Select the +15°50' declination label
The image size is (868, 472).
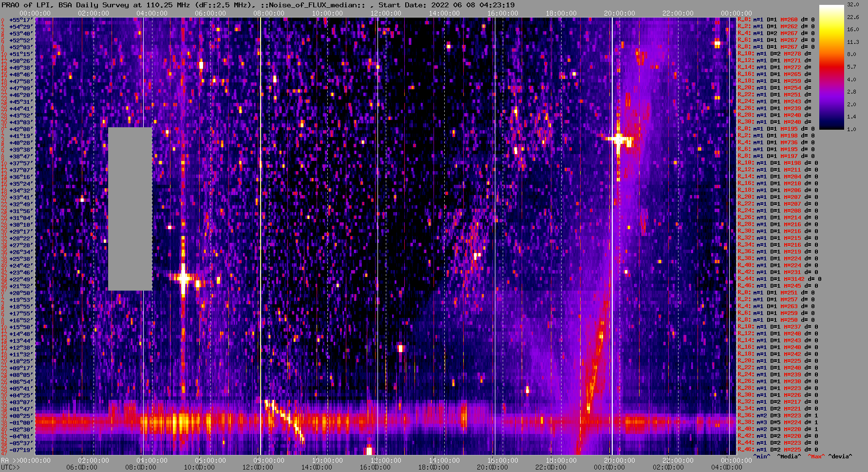coord(21,327)
